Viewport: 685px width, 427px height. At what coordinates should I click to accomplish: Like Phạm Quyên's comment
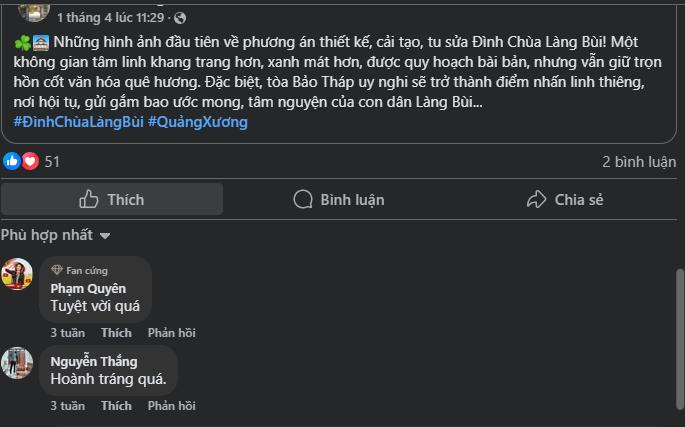coord(116,332)
